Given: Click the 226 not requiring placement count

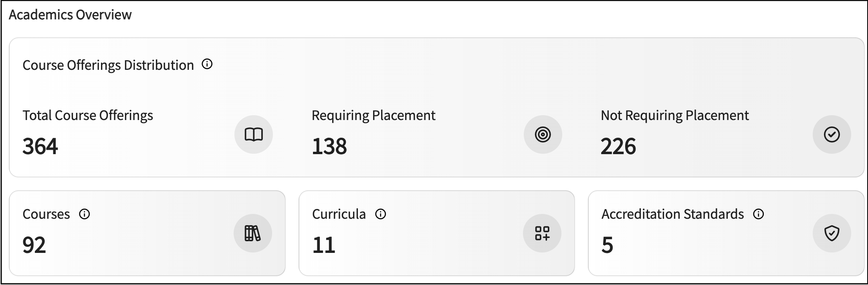Looking at the screenshot, I should [618, 146].
